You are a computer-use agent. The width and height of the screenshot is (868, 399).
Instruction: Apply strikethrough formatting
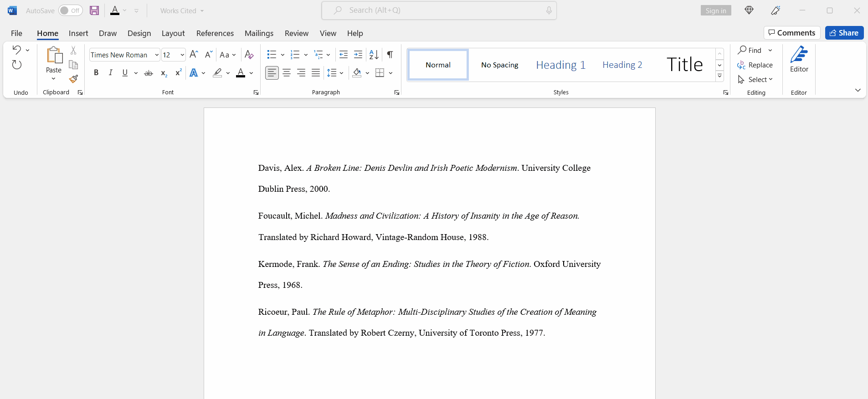(x=149, y=73)
